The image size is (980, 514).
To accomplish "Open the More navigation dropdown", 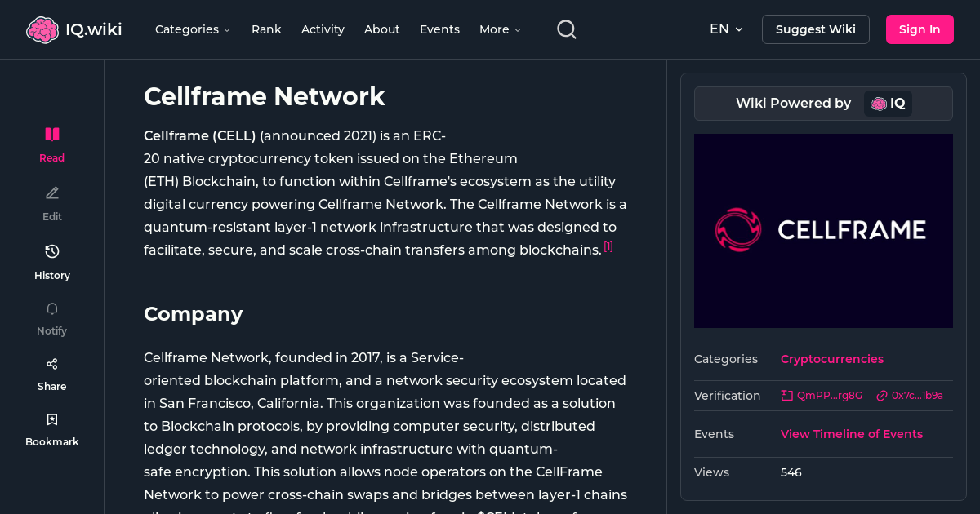I will 499,29.
